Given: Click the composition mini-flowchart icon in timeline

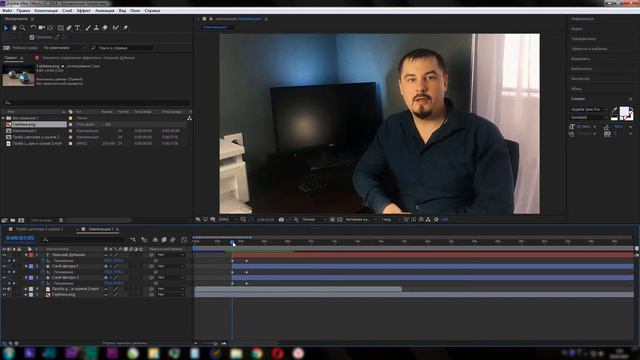Looking at the screenshot, I should point(133,240).
